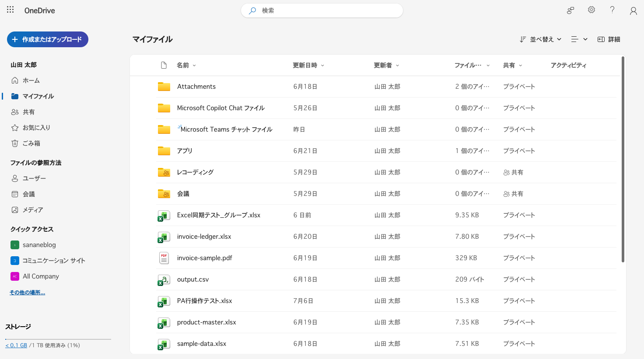Open the app launcher waffle icon
The height and width of the screenshot is (359, 644).
10,10
